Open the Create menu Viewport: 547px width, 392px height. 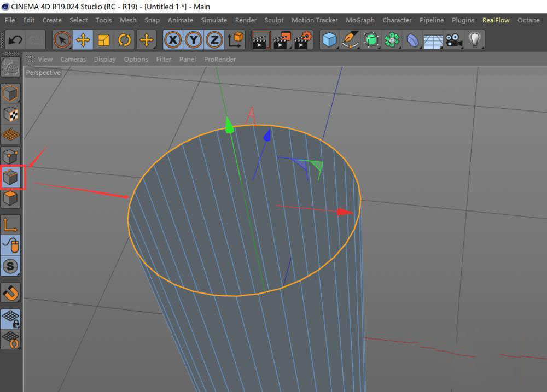coord(52,20)
